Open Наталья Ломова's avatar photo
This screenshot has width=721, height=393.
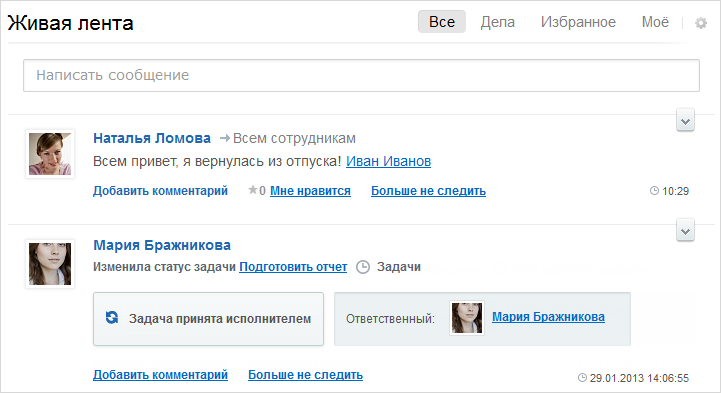click(50, 154)
